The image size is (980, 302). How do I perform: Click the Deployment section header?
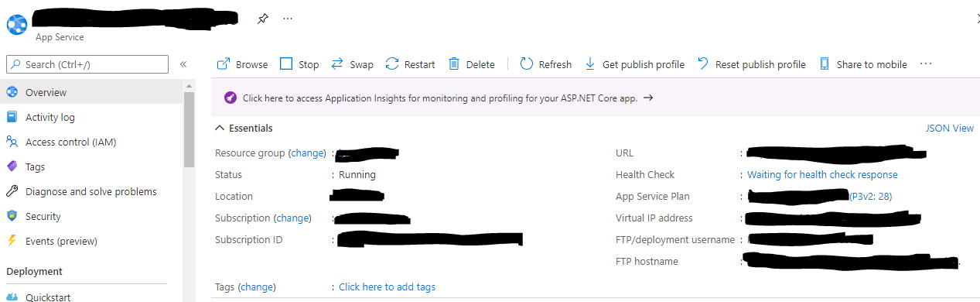coord(35,271)
